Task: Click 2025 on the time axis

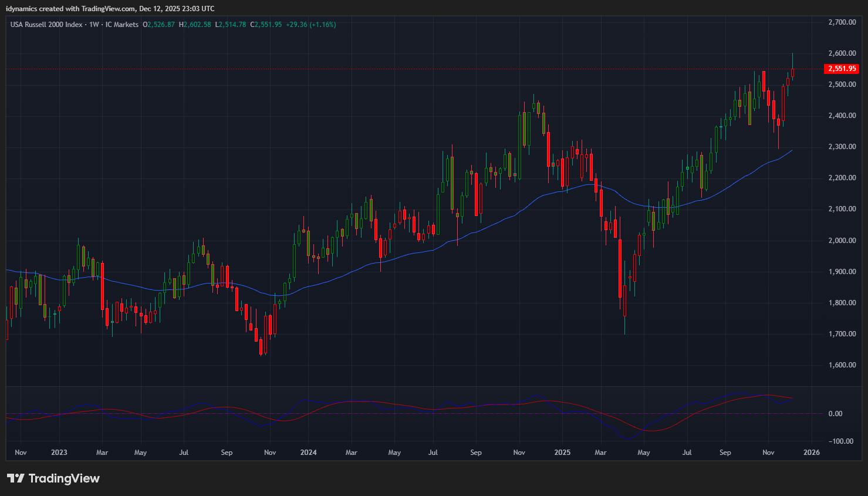Action: [562, 453]
